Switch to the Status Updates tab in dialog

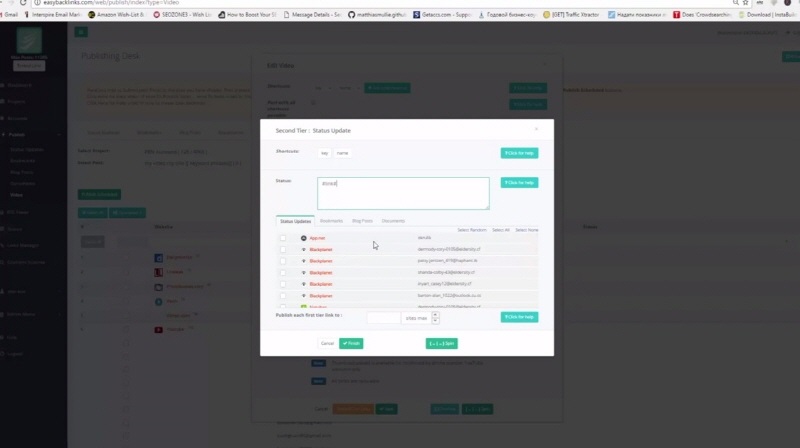tap(295, 221)
